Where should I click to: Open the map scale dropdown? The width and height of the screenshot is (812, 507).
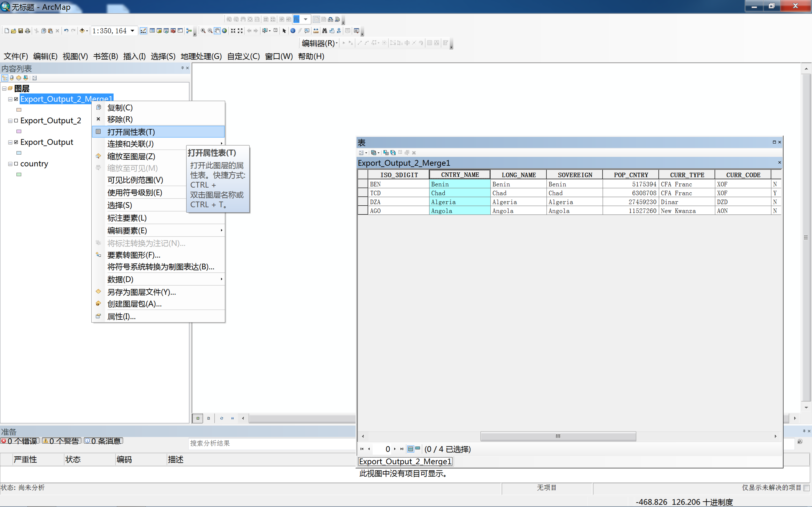[x=133, y=31]
